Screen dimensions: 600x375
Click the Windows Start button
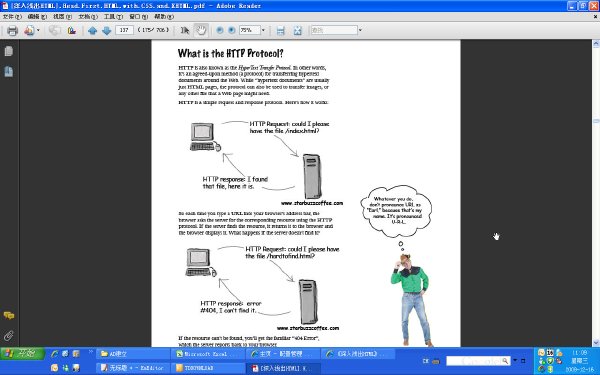22,353
